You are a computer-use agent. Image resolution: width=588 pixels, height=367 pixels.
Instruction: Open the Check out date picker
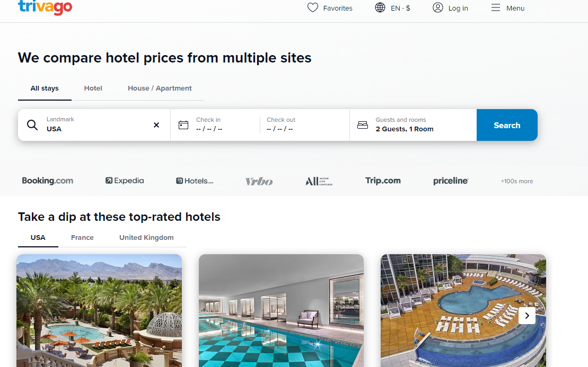pyautogui.click(x=304, y=124)
